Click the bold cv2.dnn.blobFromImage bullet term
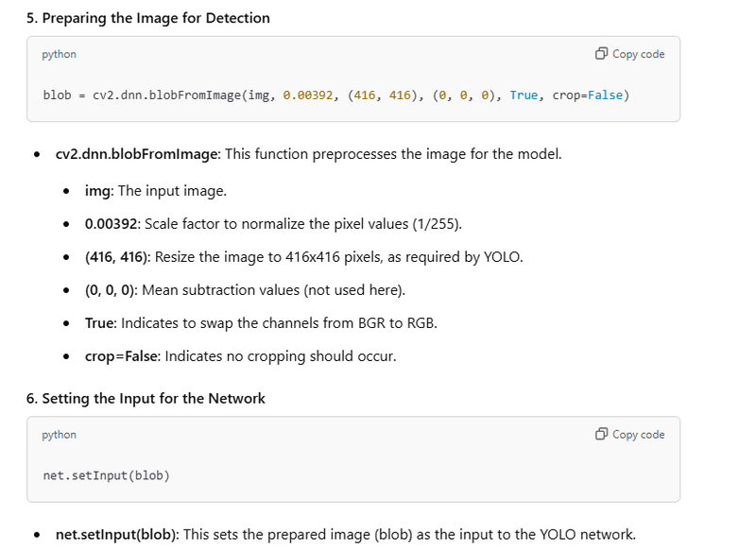 [x=136, y=154]
